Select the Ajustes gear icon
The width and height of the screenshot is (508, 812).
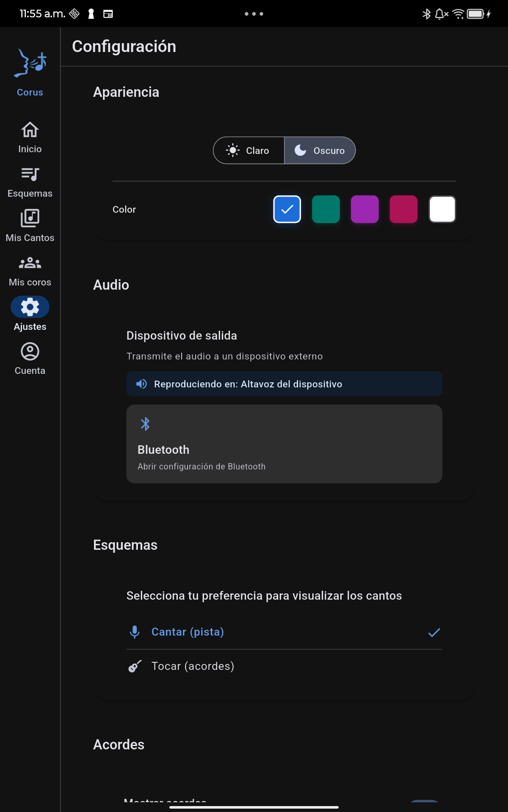tap(30, 307)
